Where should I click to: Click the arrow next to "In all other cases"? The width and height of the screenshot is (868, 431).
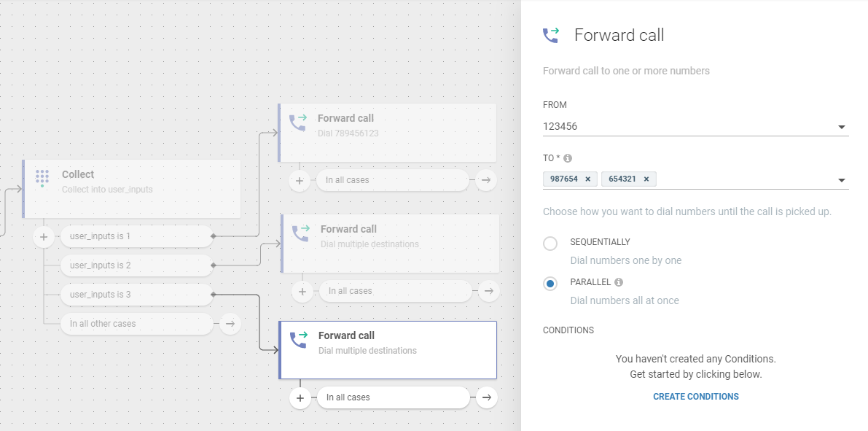point(230,324)
